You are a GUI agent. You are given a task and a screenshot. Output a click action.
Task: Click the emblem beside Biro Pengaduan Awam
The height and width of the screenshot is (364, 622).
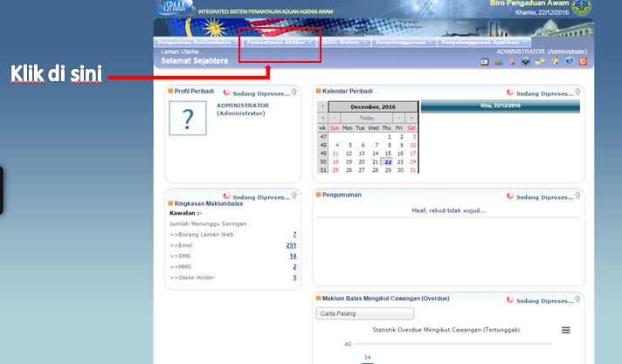tap(582, 7)
